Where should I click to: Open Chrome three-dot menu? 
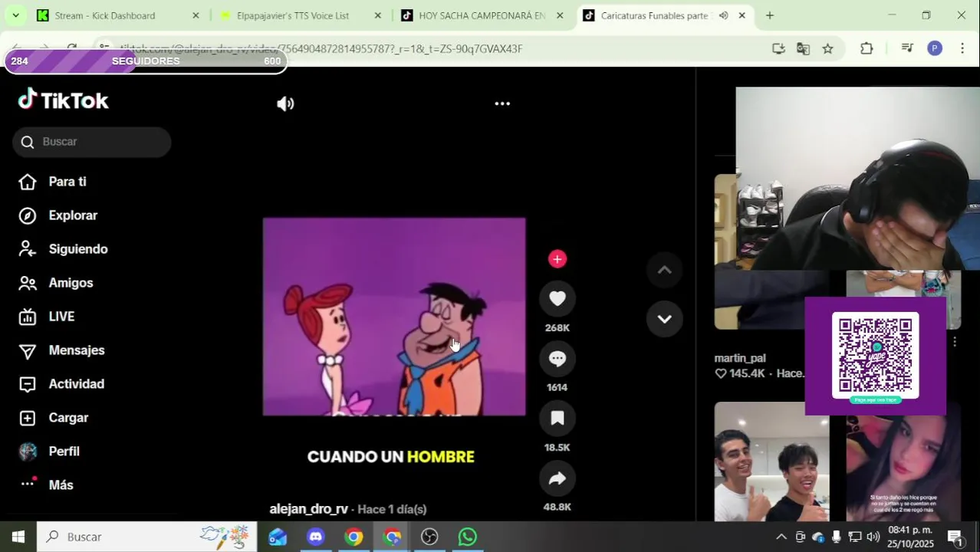[962, 48]
